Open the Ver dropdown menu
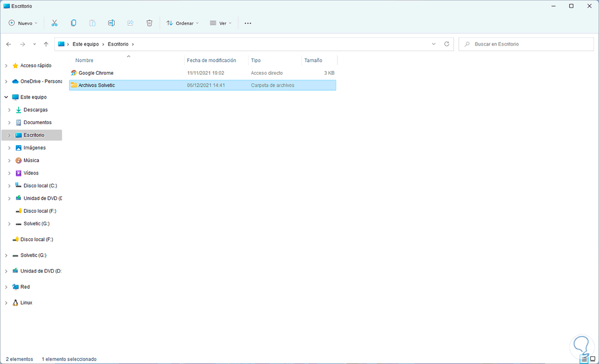This screenshot has height=364, width=599. point(221,23)
